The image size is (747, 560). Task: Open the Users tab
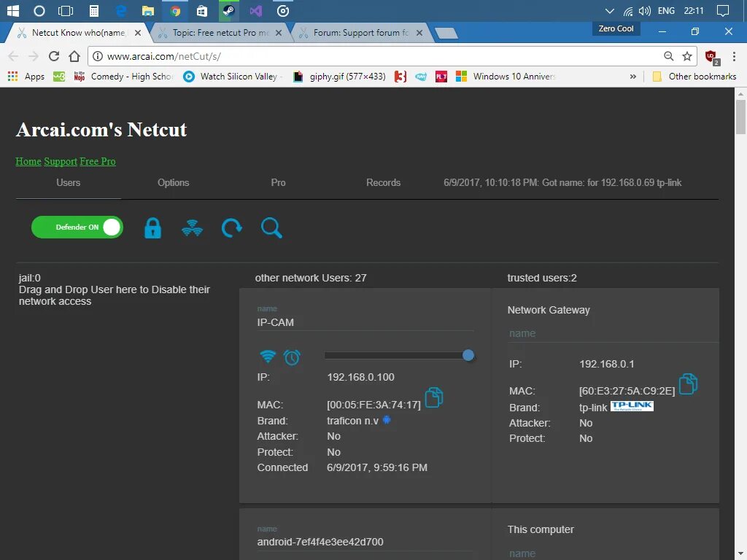[x=68, y=183]
